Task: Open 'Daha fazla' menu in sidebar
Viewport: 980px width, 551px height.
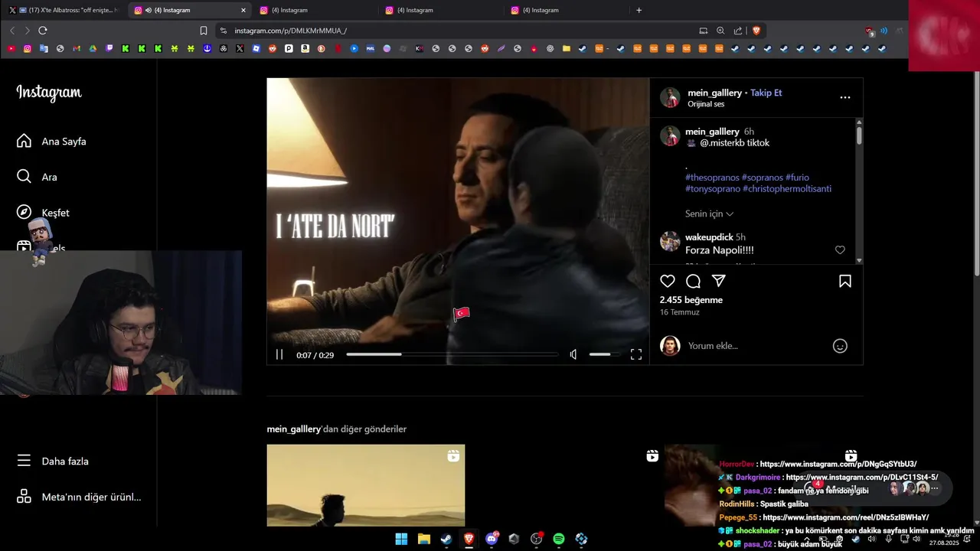Action: (54, 461)
